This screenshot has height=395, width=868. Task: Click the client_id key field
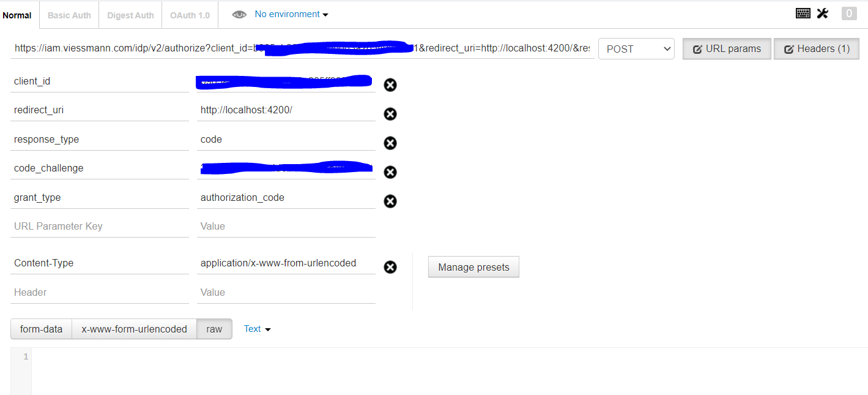tap(100, 81)
